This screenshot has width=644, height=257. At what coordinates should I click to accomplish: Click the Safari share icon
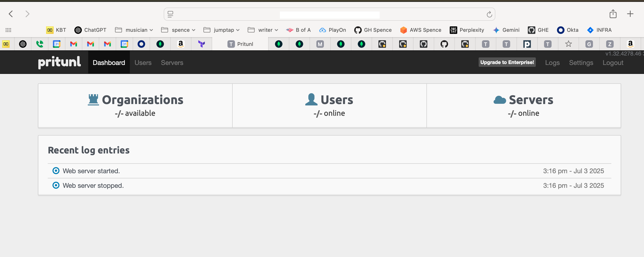613,14
